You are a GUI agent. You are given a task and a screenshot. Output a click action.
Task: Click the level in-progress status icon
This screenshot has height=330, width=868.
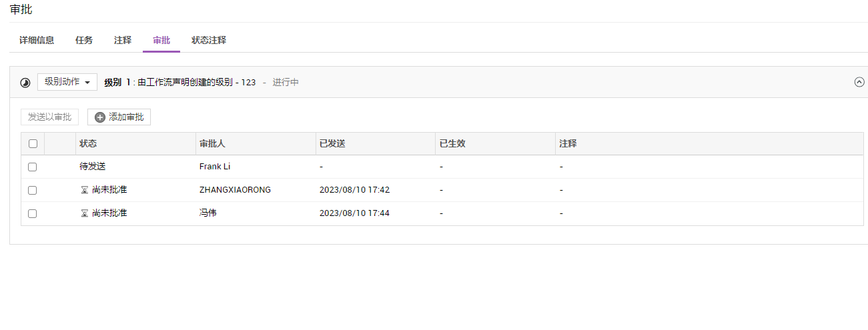(25, 83)
